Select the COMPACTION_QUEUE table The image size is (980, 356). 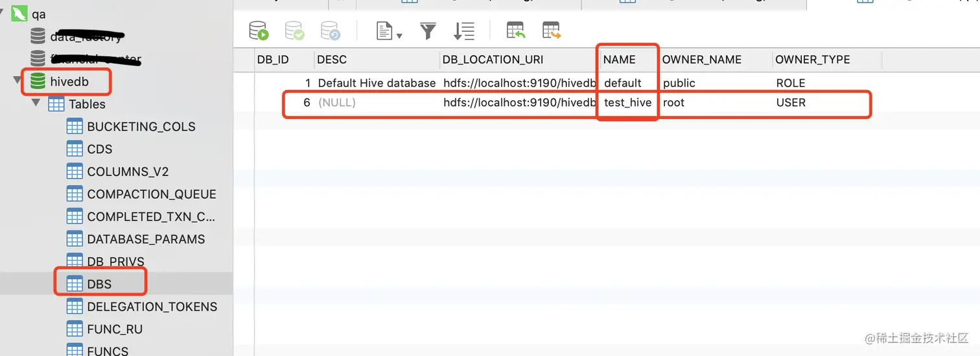[x=152, y=194]
